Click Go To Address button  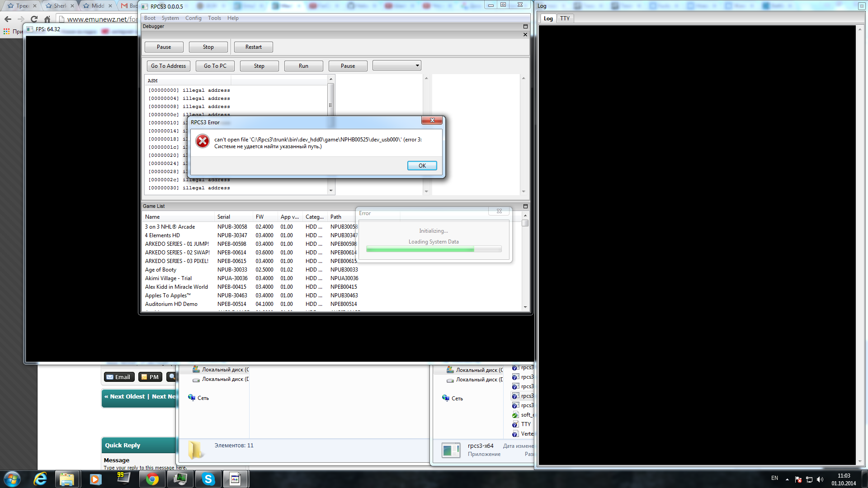[x=168, y=66]
